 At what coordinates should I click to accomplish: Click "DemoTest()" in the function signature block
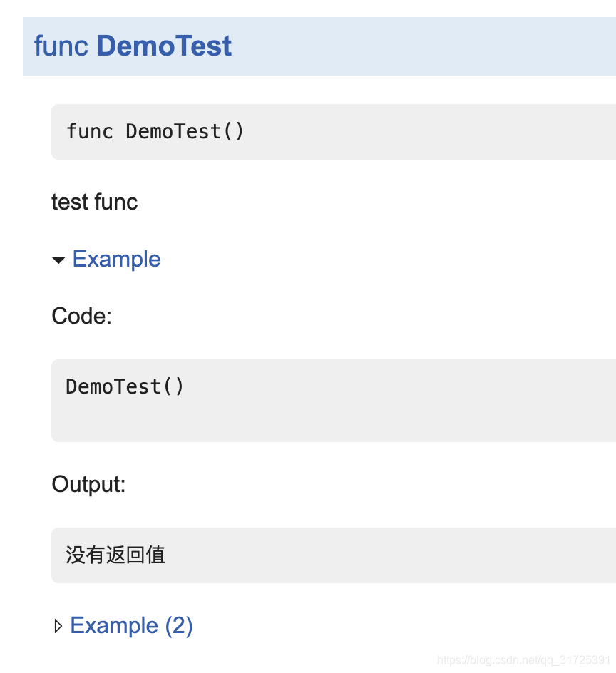click(x=185, y=132)
